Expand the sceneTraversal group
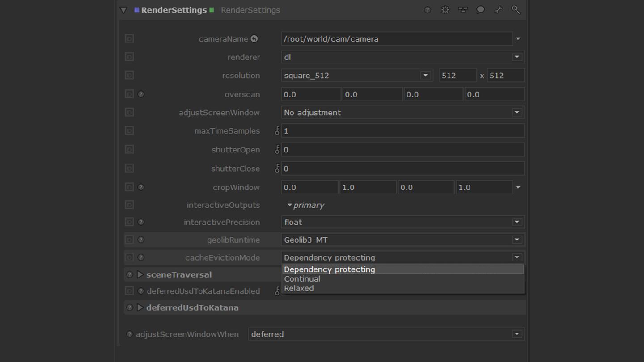 pos(140,274)
